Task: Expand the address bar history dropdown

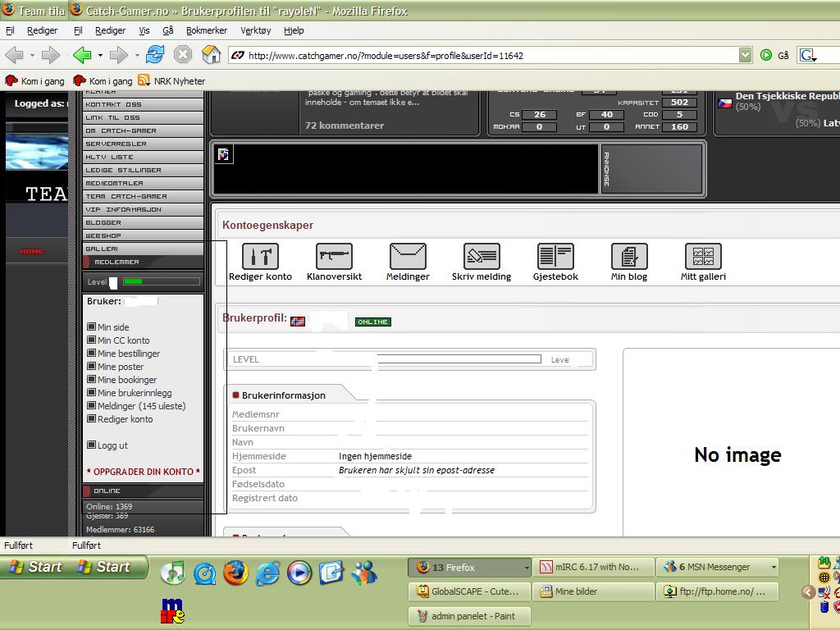Action: click(745, 55)
